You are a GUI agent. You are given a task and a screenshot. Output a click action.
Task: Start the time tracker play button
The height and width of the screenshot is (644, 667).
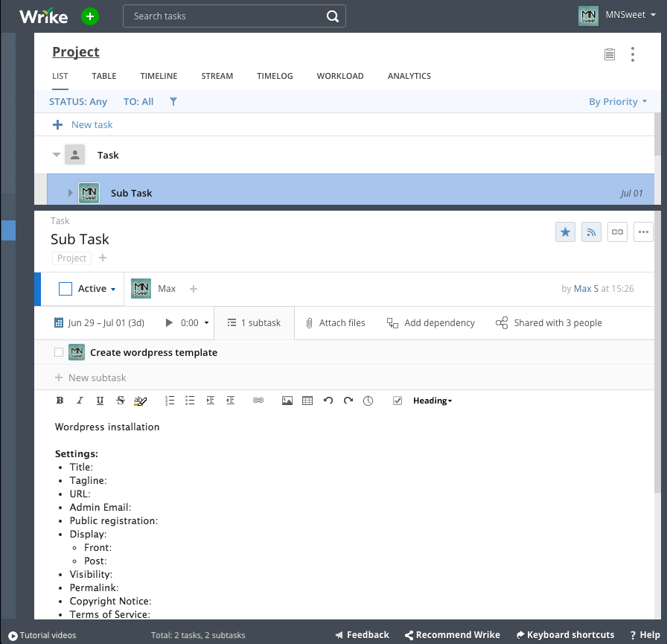pos(169,323)
